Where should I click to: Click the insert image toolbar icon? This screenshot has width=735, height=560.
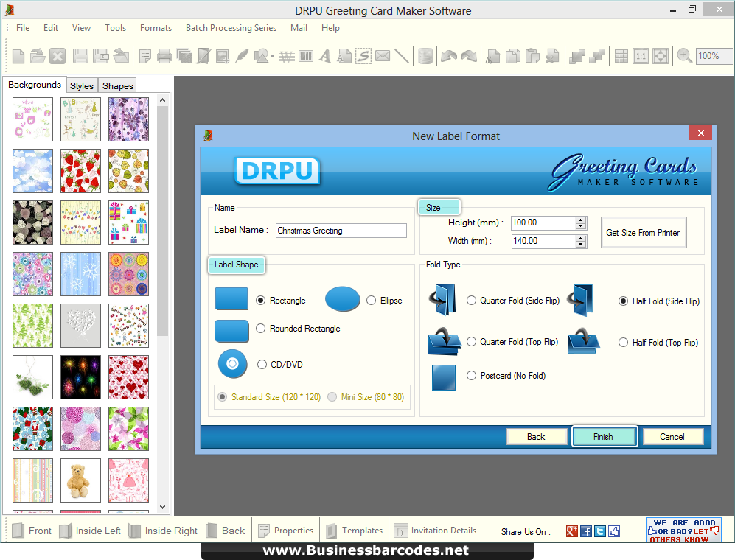pos(222,56)
